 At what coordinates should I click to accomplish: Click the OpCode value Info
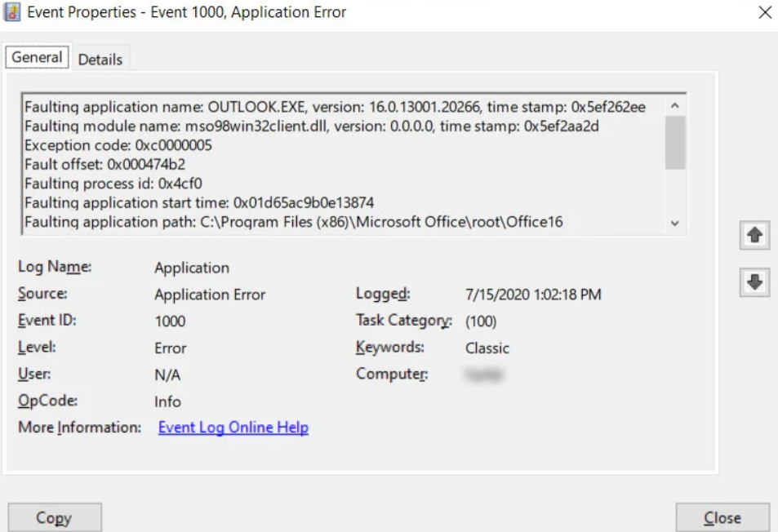pyautogui.click(x=167, y=401)
